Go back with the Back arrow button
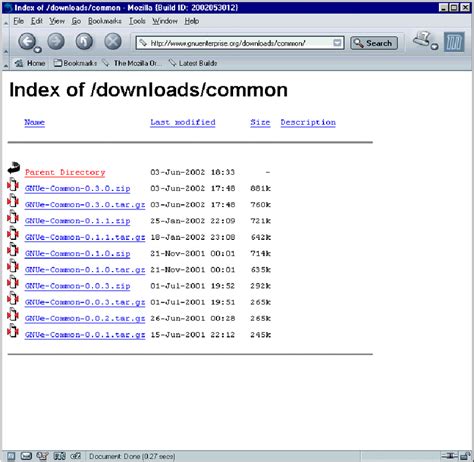Screen dimensions: 474x462 (x=27, y=42)
